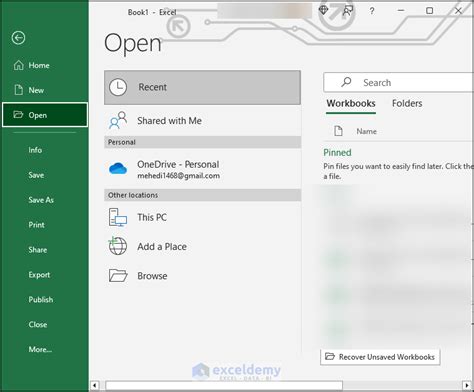
Task: Go to Home in the sidebar
Action: point(45,65)
